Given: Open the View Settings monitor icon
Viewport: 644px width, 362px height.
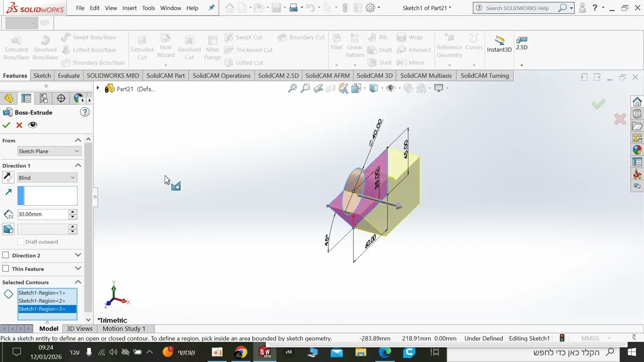Looking at the screenshot, I should (x=439, y=88).
